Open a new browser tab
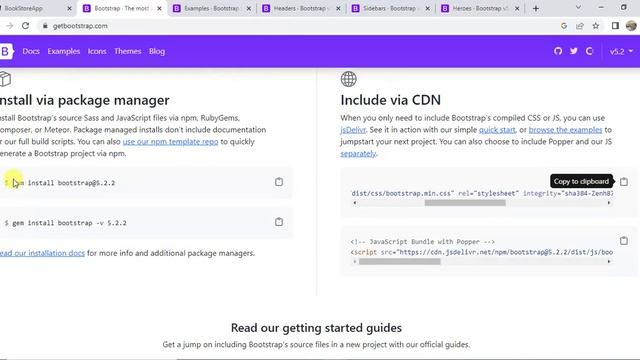640x360 pixels. (x=536, y=8)
